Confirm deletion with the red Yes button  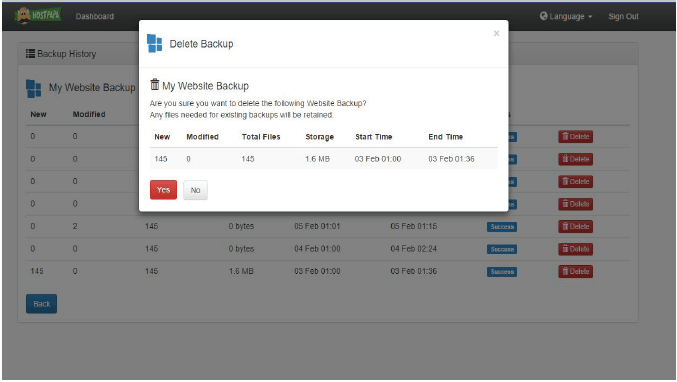pos(163,190)
